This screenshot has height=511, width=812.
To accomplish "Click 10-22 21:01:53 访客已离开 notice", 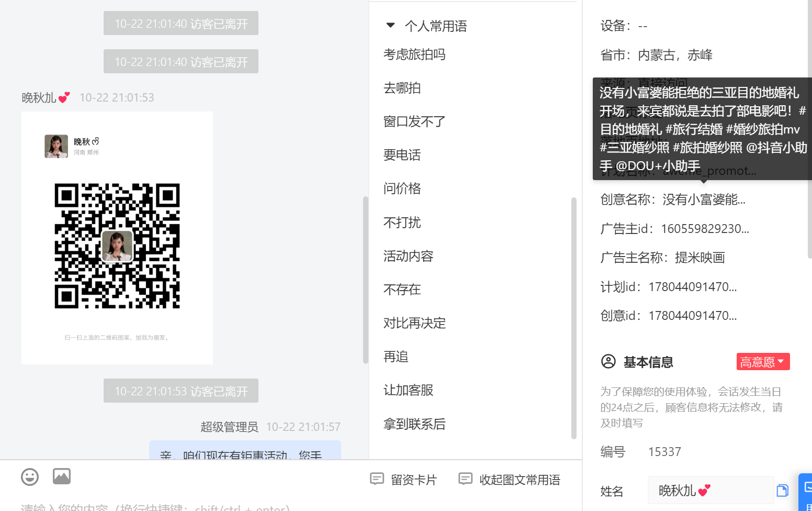I will (181, 391).
